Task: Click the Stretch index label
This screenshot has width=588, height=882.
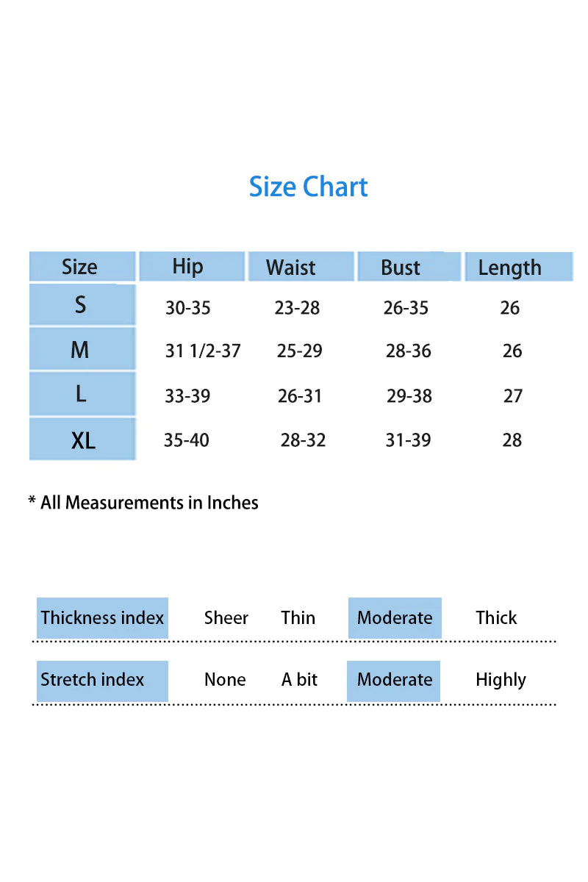Action: [x=93, y=680]
